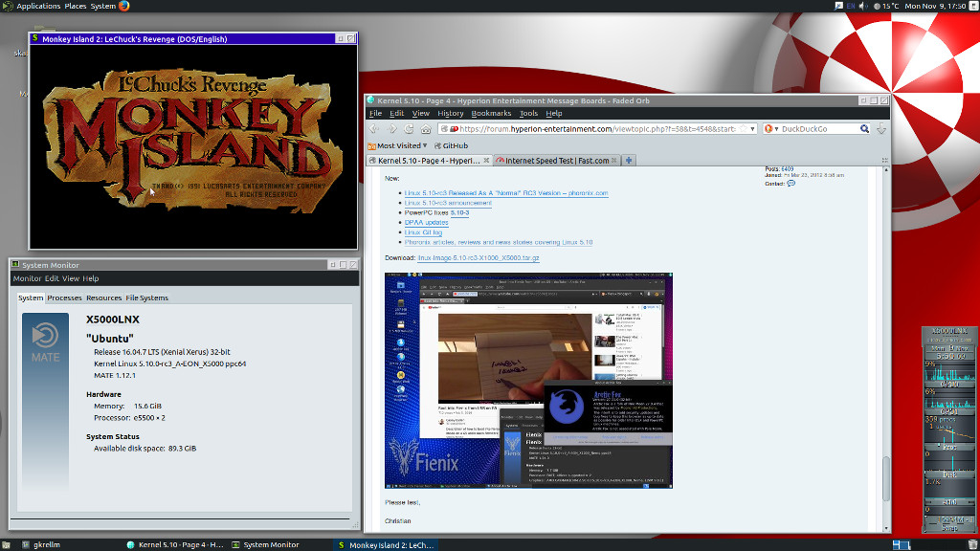This screenshot has width=980, height=551.
Task: Open the Downloads arrow icon in browser toolbar
Action: click(881, 129)
